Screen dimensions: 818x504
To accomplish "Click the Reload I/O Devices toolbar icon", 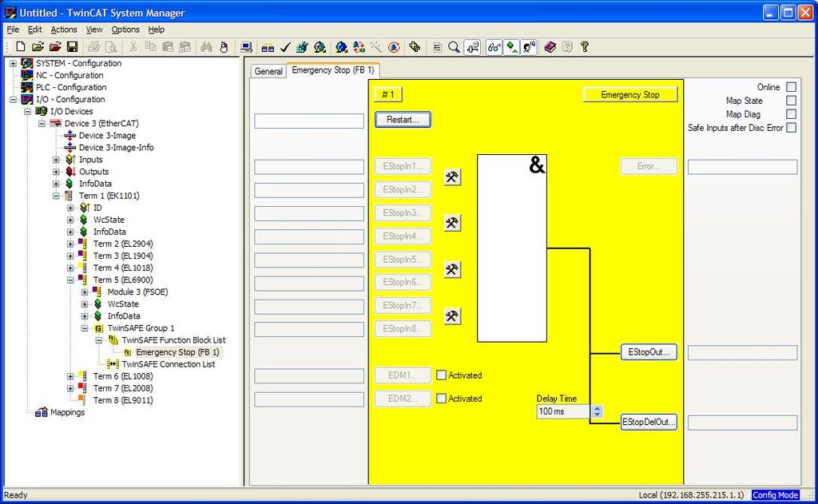I will click(359, 47).
